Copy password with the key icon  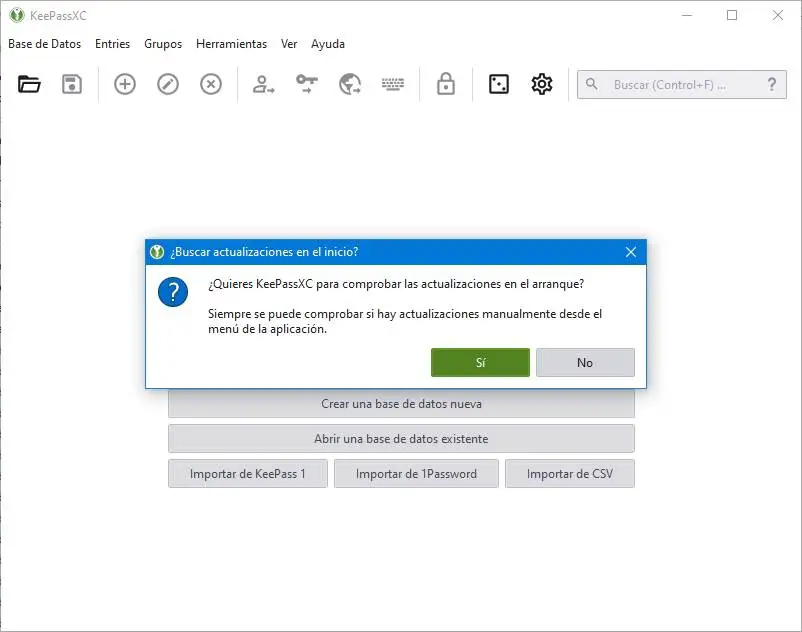point(307,84)
